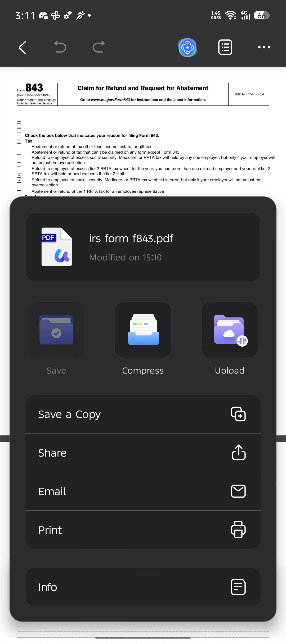Tap the www.irs.gov/Form843 link

110,100
